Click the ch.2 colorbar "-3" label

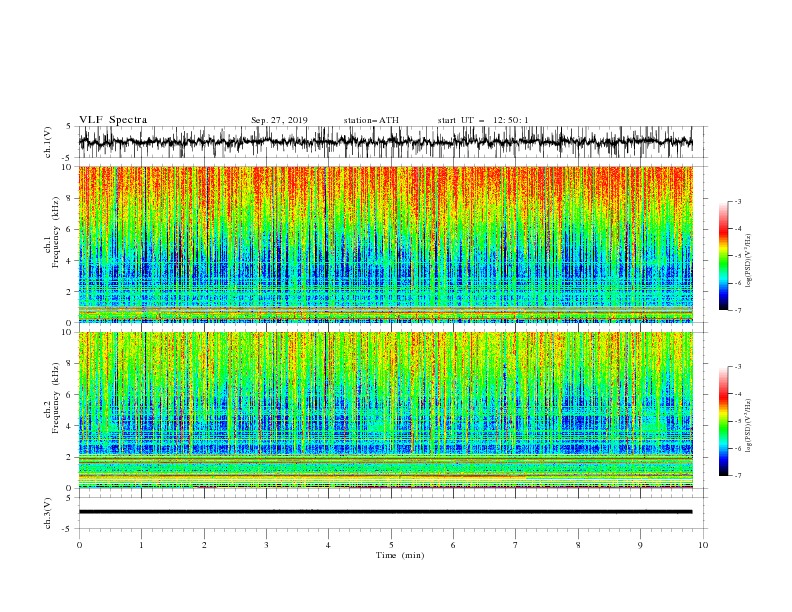(737, 367)
